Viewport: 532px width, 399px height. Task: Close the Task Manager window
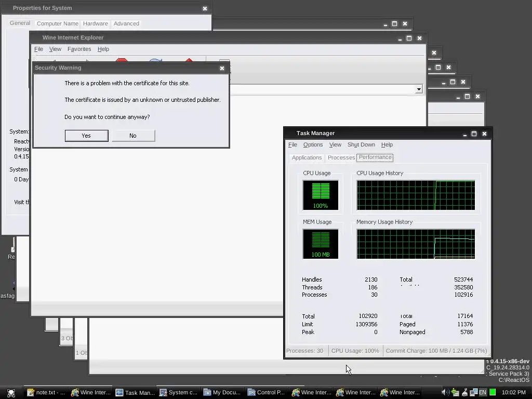[x=485, y=134]
